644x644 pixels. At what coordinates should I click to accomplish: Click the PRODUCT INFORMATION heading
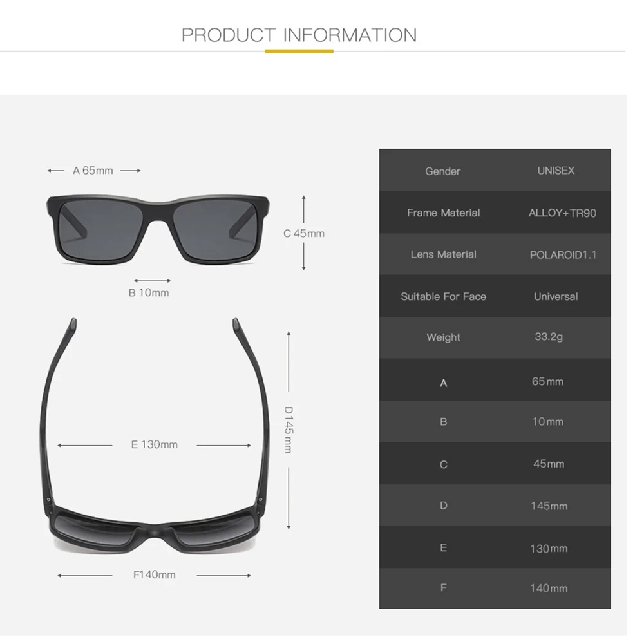click(x=299, y=35)
